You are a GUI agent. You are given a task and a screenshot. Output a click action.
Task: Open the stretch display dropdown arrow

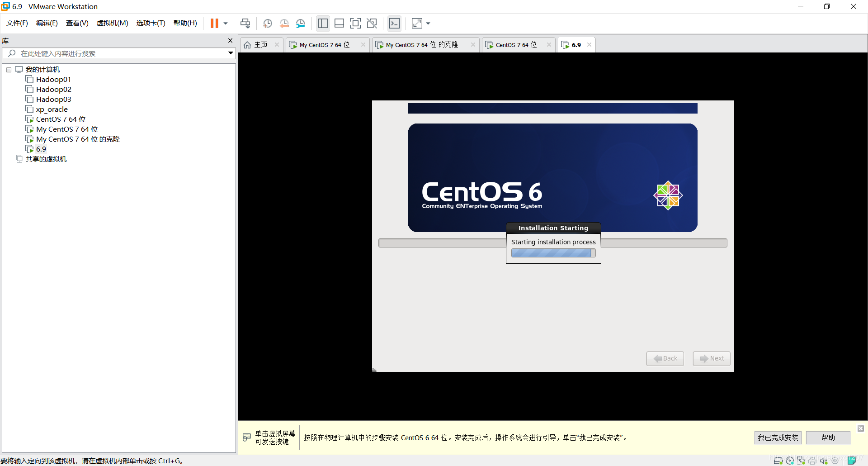tap(428, 24)
